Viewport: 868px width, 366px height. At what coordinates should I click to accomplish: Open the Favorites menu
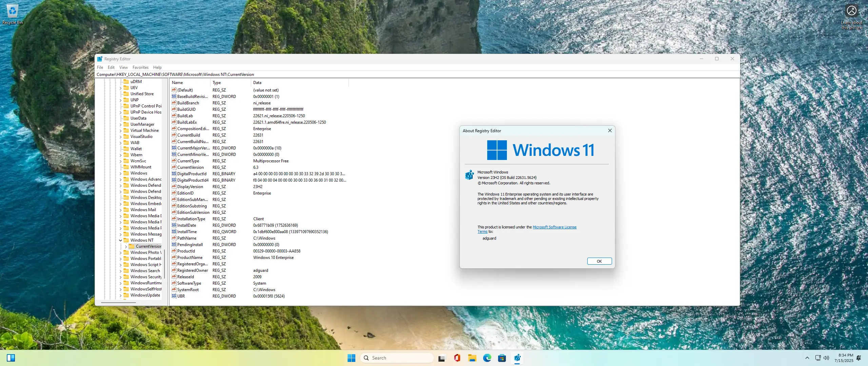tap(140, 67)
